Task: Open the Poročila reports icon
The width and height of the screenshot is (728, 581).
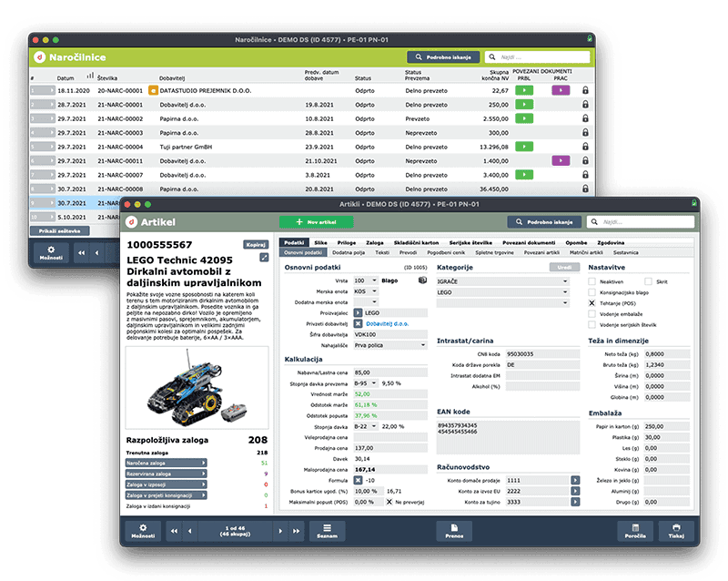Action: pyautogui.click(x=635, y=530)
